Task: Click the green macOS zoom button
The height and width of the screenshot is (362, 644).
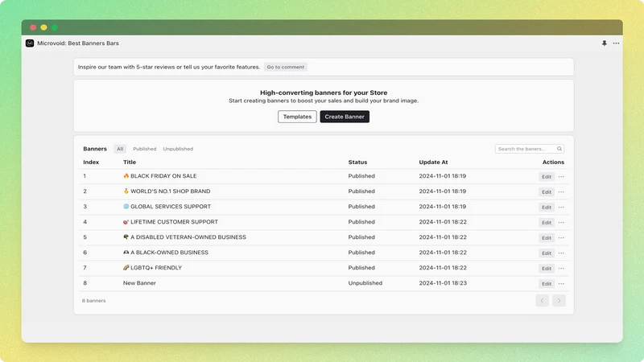Action: (x=54, y=27)
